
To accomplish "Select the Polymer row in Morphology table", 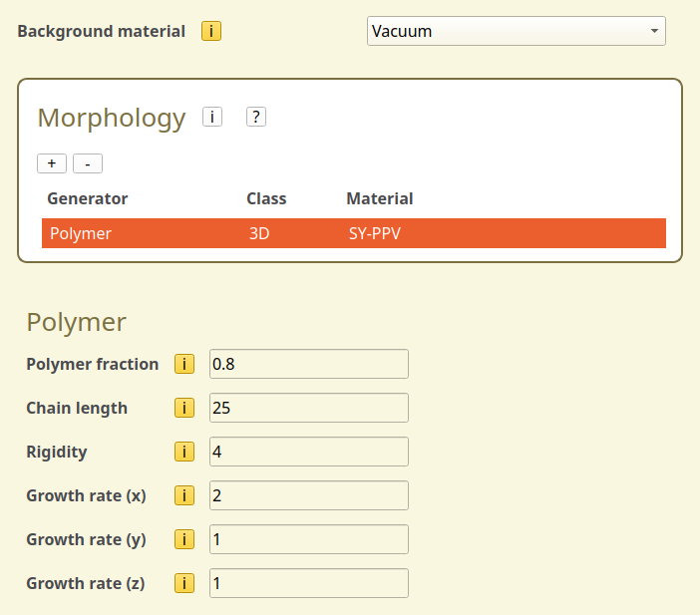I will 81,234.
